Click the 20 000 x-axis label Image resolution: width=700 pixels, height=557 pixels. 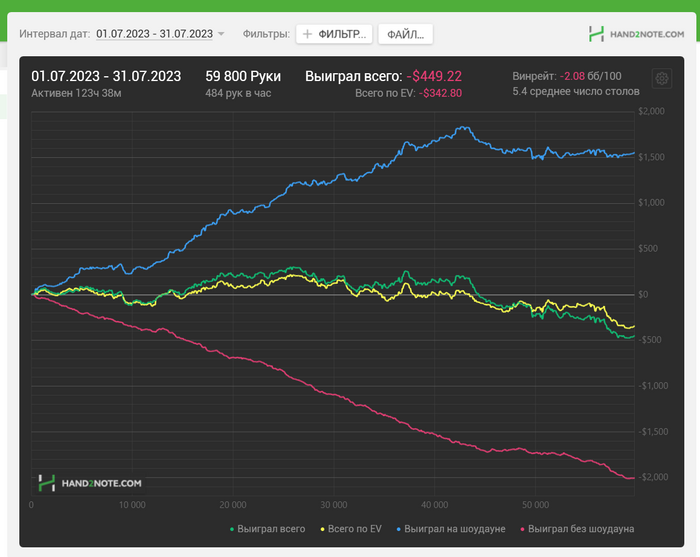(x=233, y=505)
